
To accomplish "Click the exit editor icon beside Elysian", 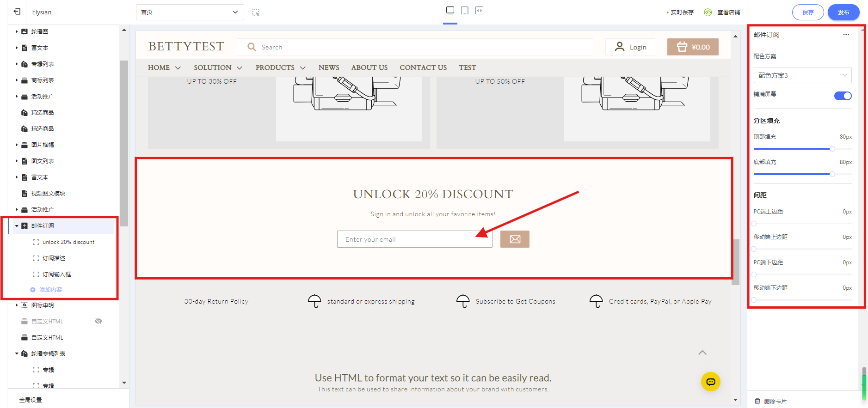I will [17, 12].
